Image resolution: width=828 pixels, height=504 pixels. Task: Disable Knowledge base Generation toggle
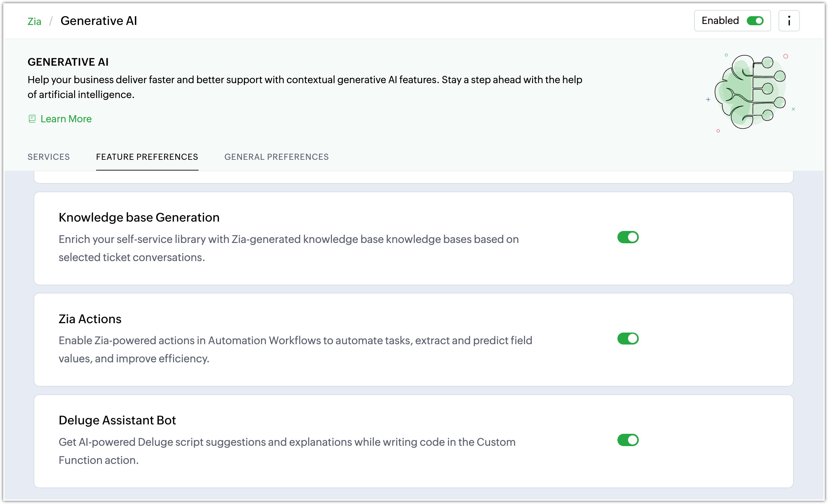tap(628, 237)
